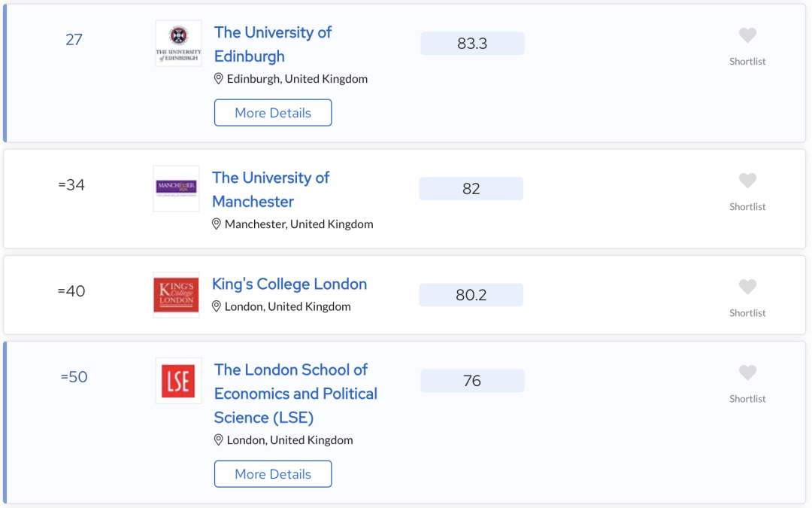Screen dimensions: 812x508
Task: Click the University of Manchester logo
Action: (x=176, y=189)
